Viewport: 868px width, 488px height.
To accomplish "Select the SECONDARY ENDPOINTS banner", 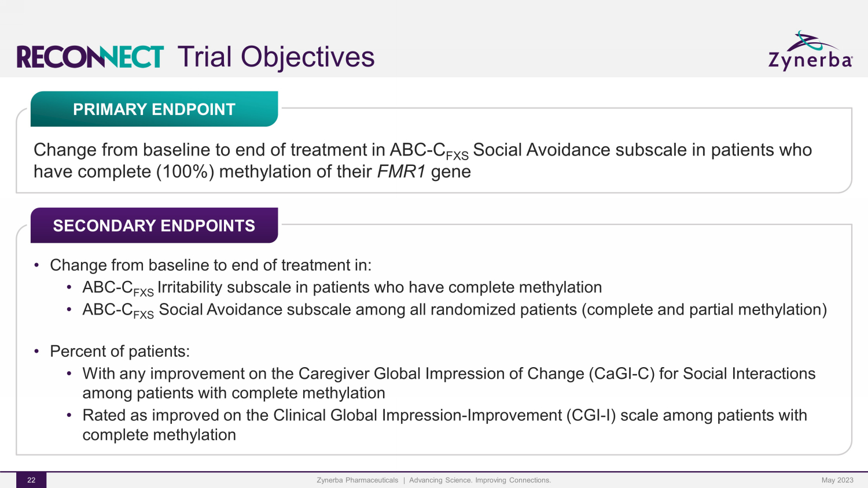I will pos(154,225).
